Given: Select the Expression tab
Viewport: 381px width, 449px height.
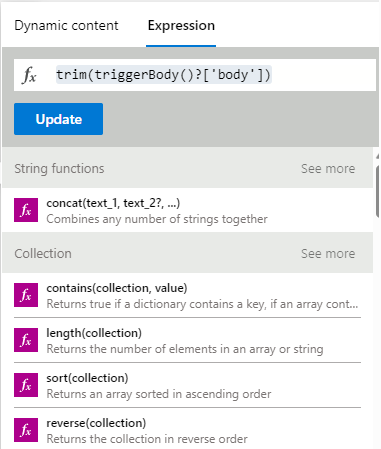Looking at the screenshot, I should coord(181,26).
